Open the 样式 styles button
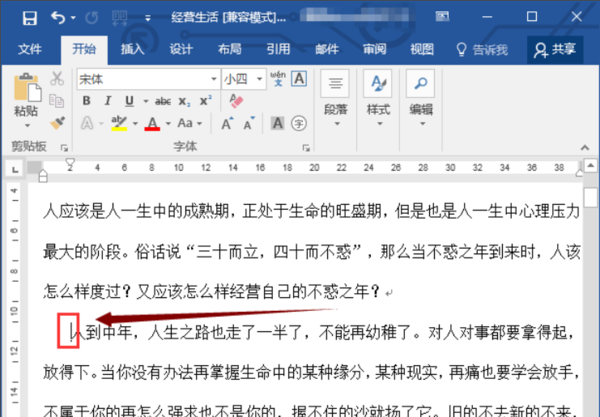Image resolution: width=600 pixels, height=417 pixels. tap(378, 98)
